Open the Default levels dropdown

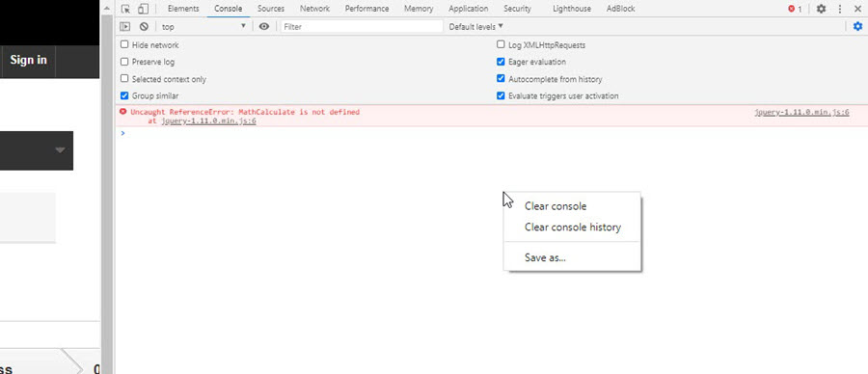pyautogui.click(x=476, y=27)
